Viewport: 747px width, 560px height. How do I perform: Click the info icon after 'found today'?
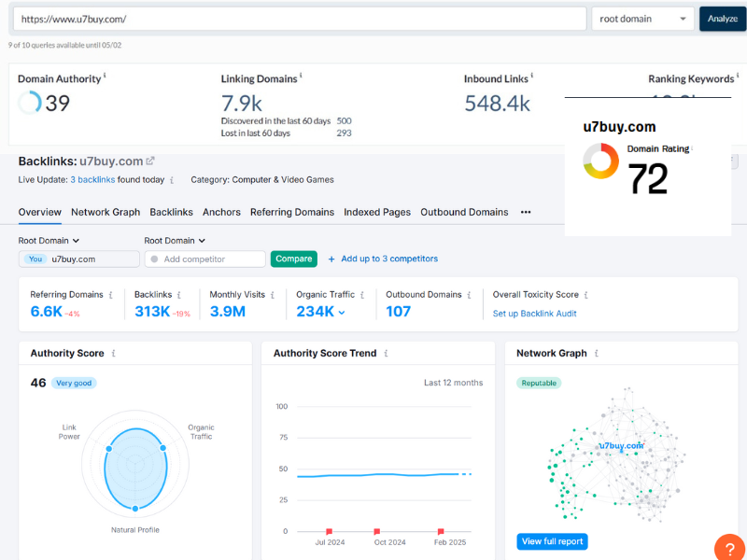pos(172,180)
